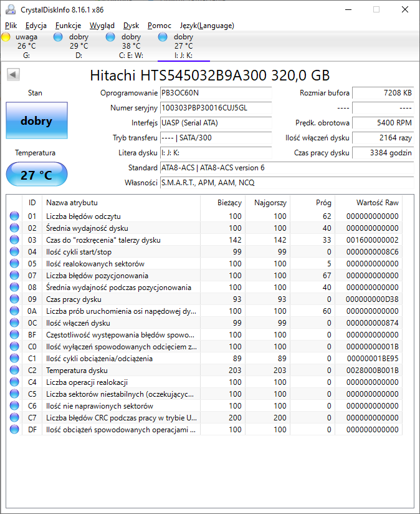
Task: Open the Dysk menu
Action: click(131, 26)
